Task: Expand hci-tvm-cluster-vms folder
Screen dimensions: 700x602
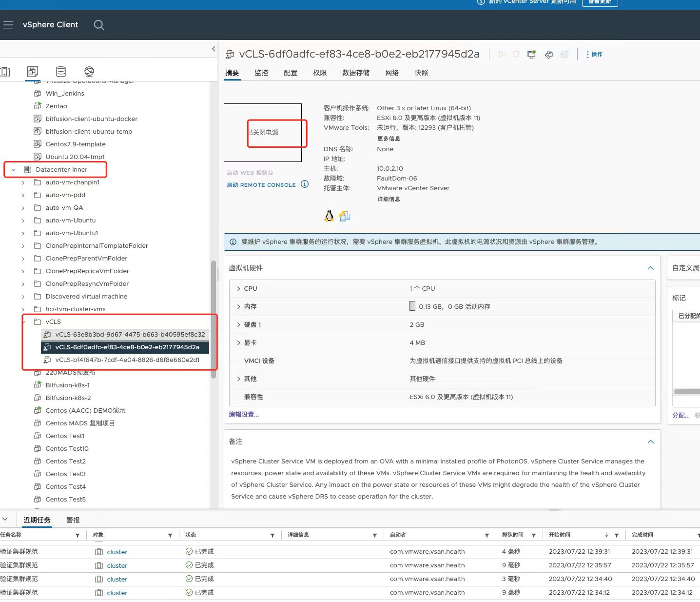Action: point(23,309)
